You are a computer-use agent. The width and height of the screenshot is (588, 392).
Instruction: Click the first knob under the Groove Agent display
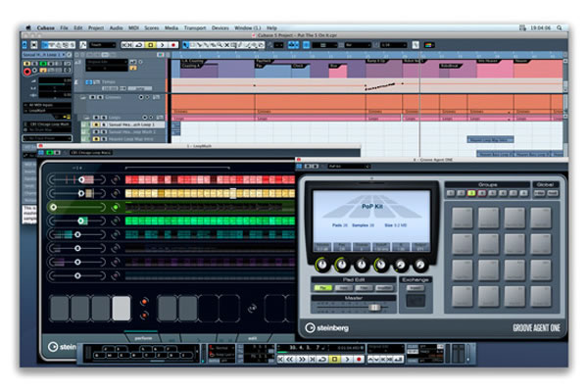click(321, 265)
